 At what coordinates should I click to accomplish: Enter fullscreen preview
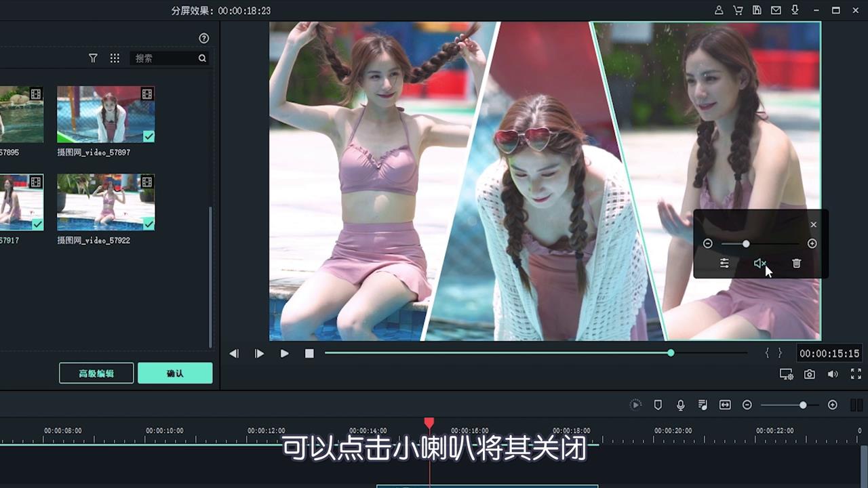coord(856,374)
